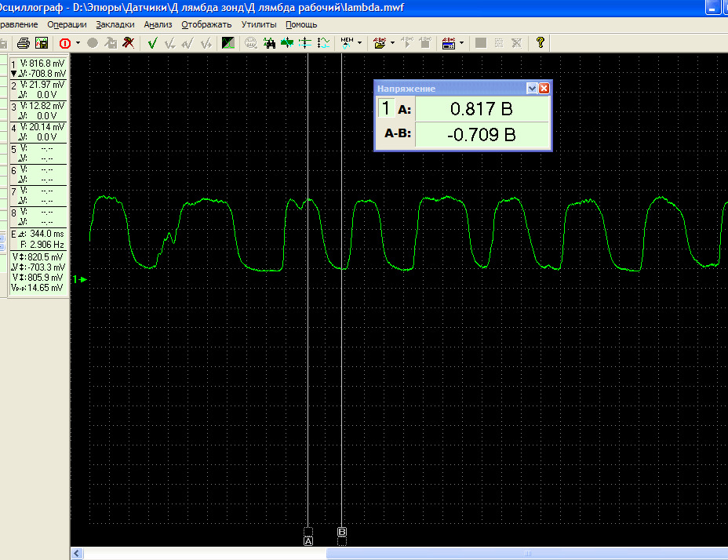Click the green checkmark icon
The height and width of the screenshot is (560, 728).
(152, 43)
